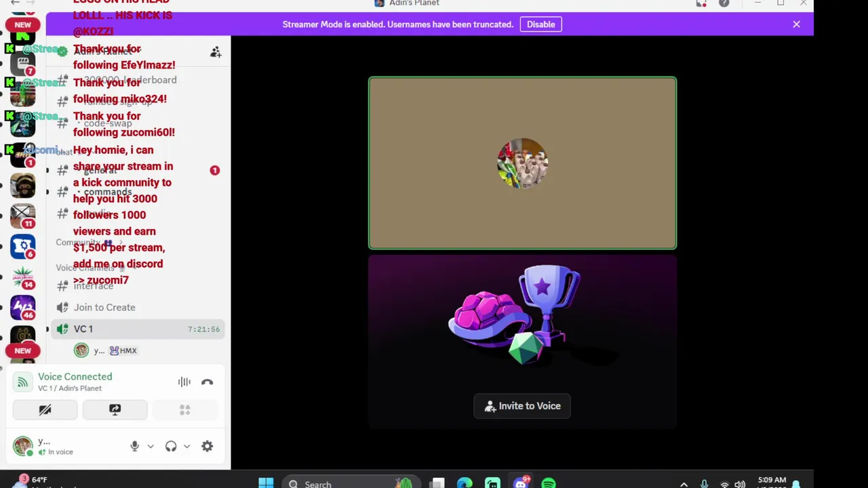Click the voice connection signal icon
868x488 pixels.
(22, 382)
